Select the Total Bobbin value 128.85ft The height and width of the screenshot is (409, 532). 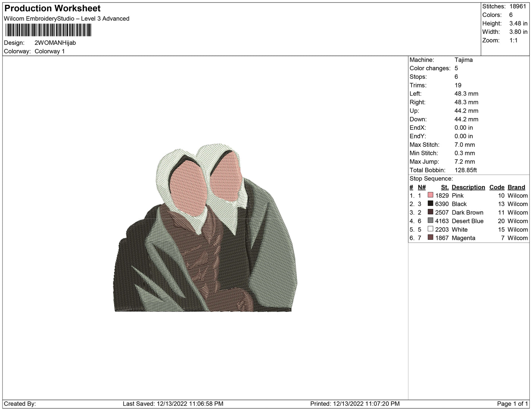(466, 170)
